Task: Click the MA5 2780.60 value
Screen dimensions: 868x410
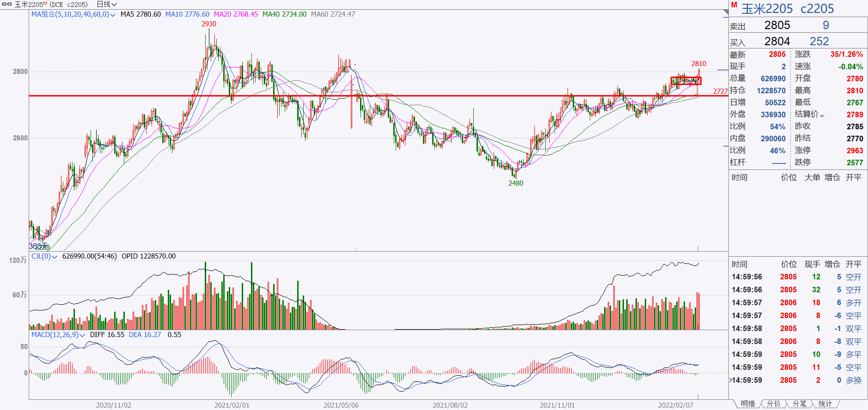Action: [x=141, y=14]
